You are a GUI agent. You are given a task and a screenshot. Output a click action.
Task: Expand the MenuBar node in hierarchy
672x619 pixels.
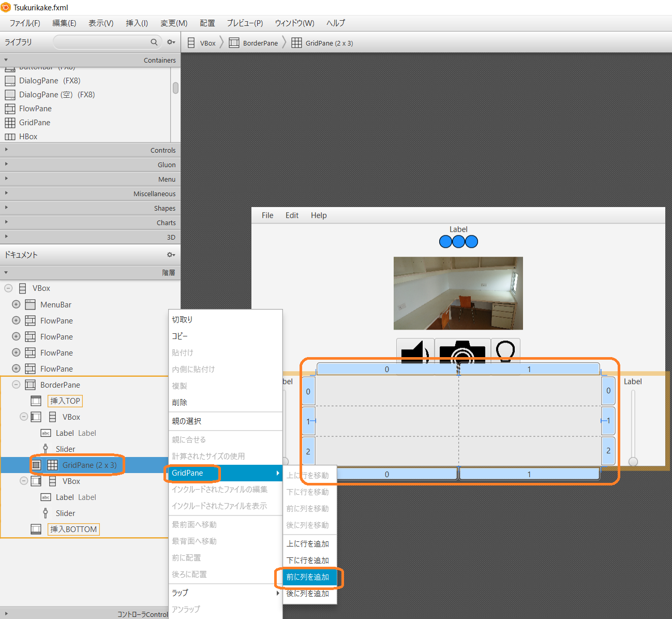point(16,304)
